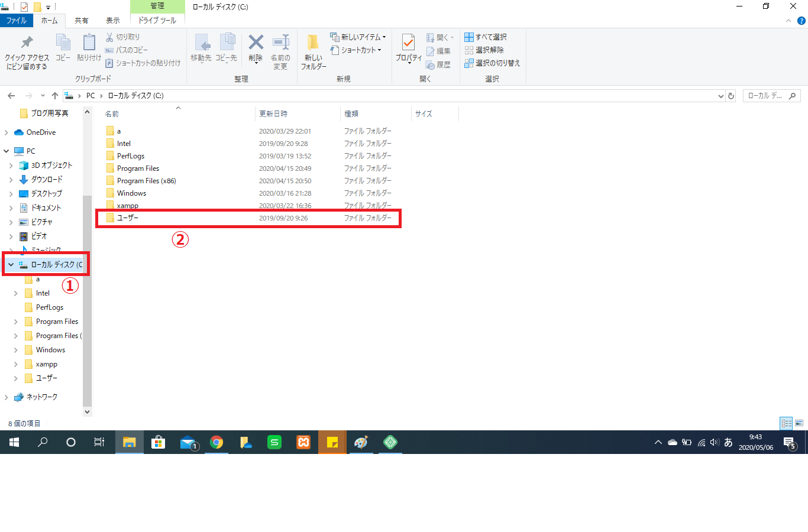
Task: Switch to details view layout
Action: tap(786, 423)
